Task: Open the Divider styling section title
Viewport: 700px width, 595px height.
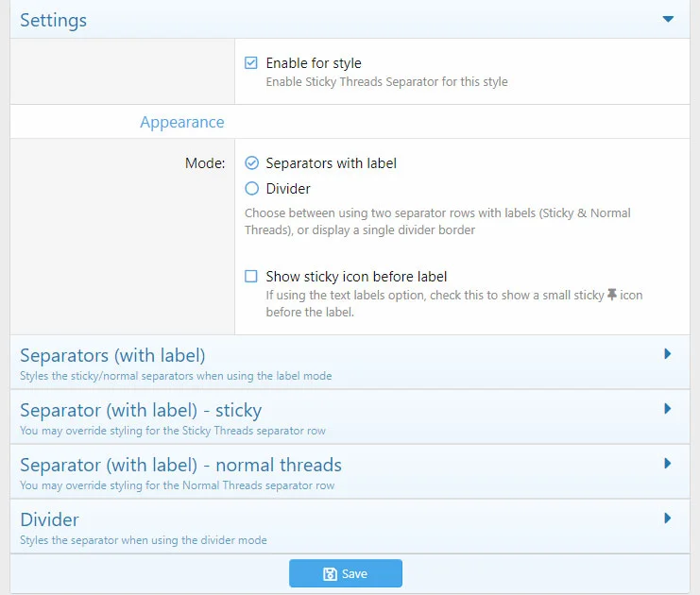Action: click(x=49, y=520)
